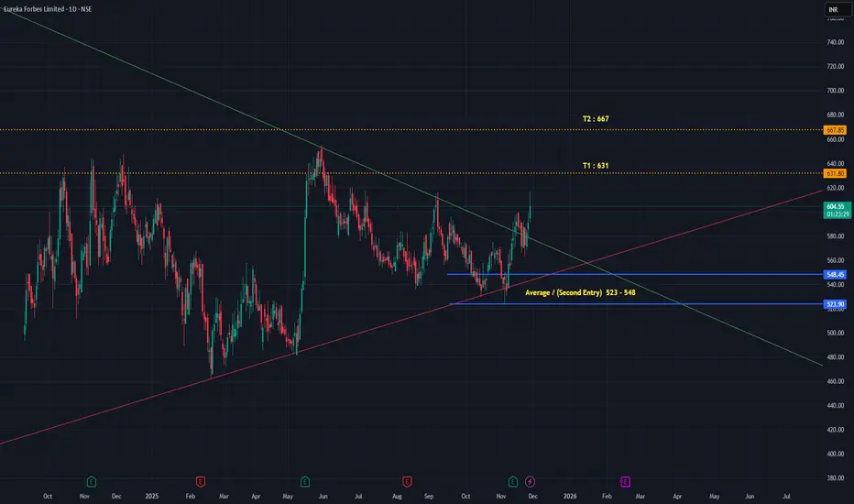Click the 700.00 price axis label
The width and height of the screenshot is (854, 504).
(835, 91)
